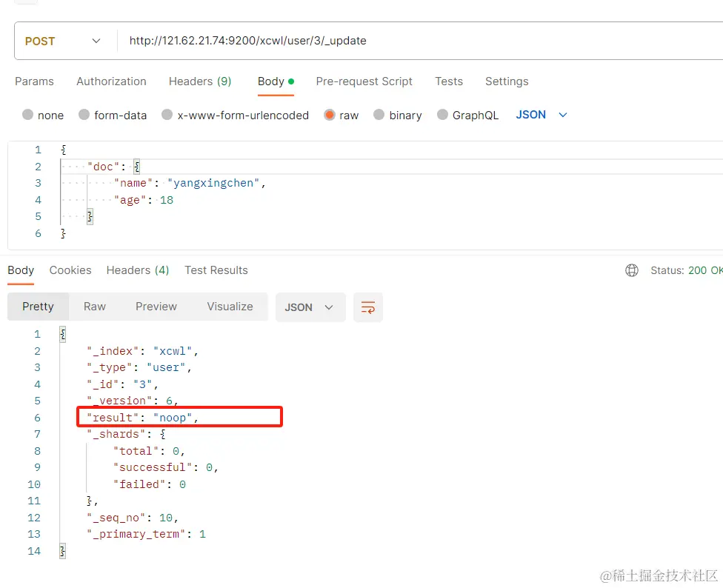The height and width of the screenshot is (588, 723).
Task: Open the response Headers (4) tab
Action: click(137, 270)
